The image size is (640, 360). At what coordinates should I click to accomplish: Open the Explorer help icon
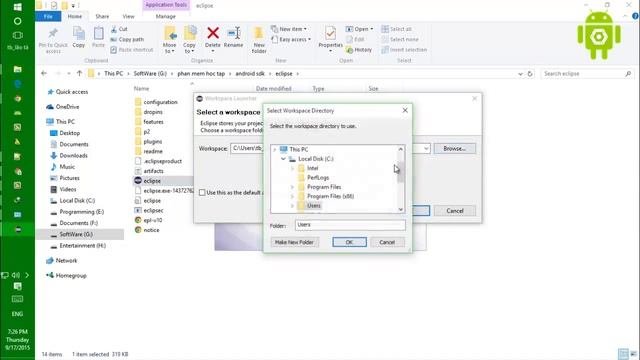[x=635, y=16]
